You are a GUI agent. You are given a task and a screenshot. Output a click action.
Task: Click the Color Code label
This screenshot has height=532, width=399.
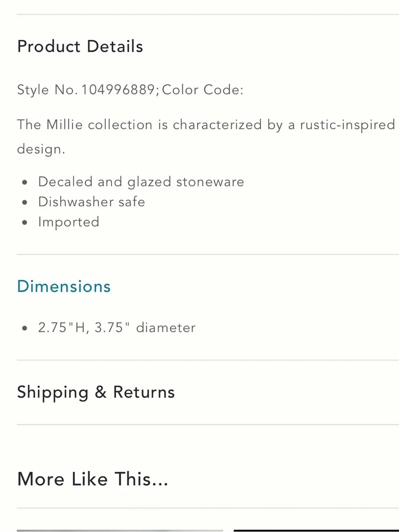[x=202, y=90]
